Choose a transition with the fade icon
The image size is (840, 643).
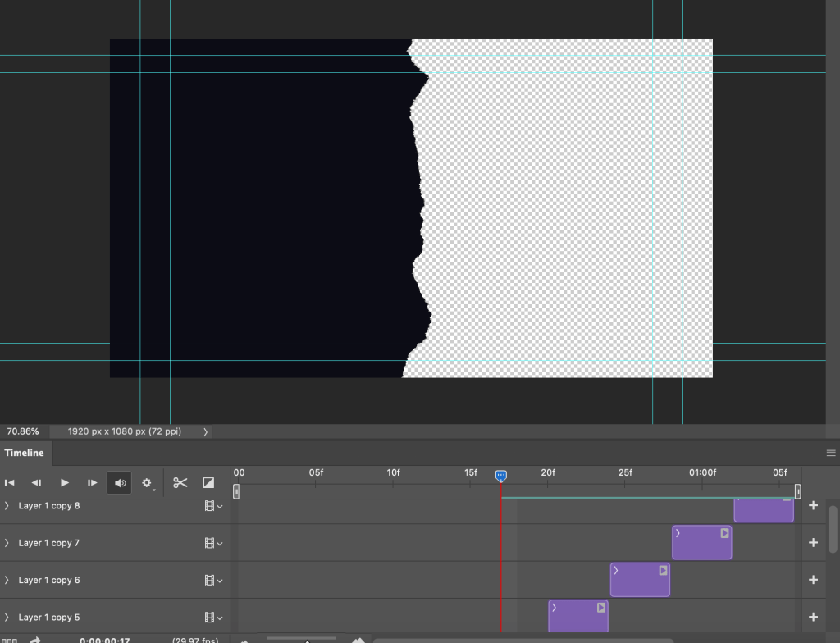click(208, 483)
